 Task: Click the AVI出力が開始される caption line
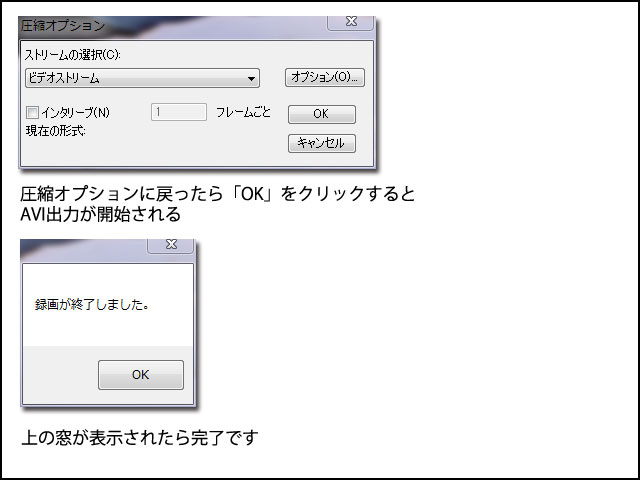pos(100,214)
